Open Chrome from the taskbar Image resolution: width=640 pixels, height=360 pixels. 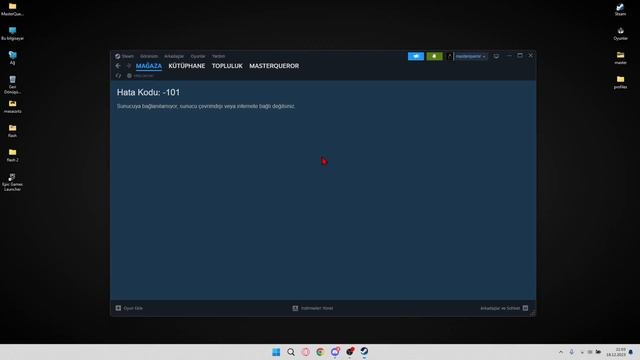pyautogui.click(x=320, y=352)
